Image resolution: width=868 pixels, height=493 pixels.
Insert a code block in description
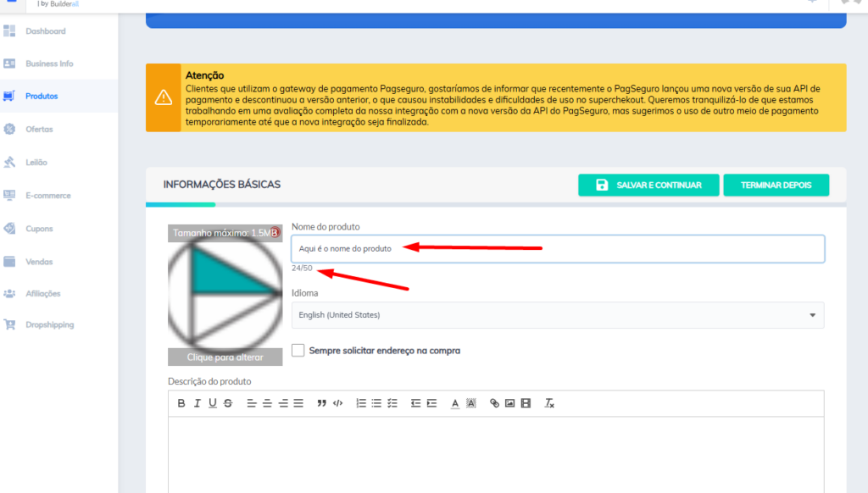(x=337, y=403)
